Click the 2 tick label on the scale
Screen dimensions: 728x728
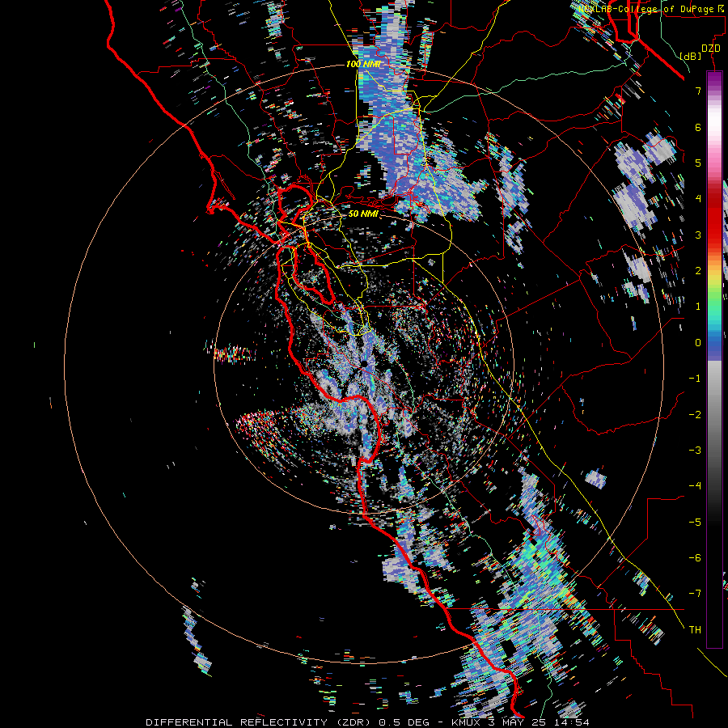(698, 271)
